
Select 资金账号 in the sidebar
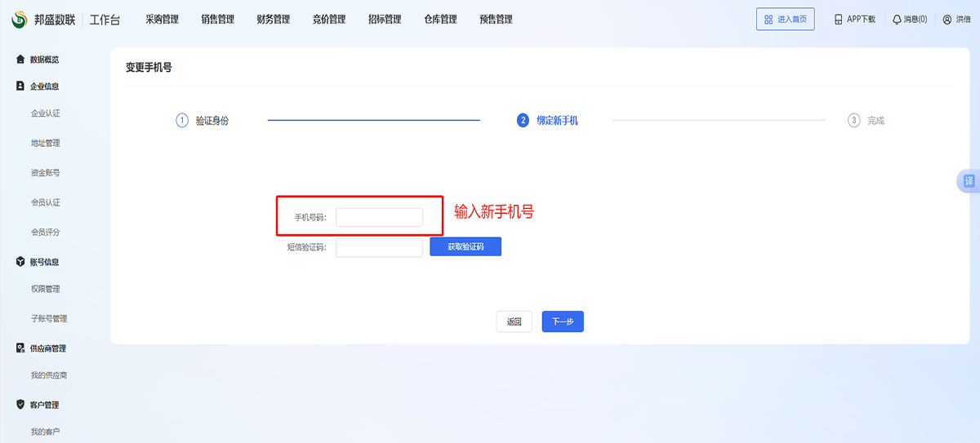tap(46, 173)
